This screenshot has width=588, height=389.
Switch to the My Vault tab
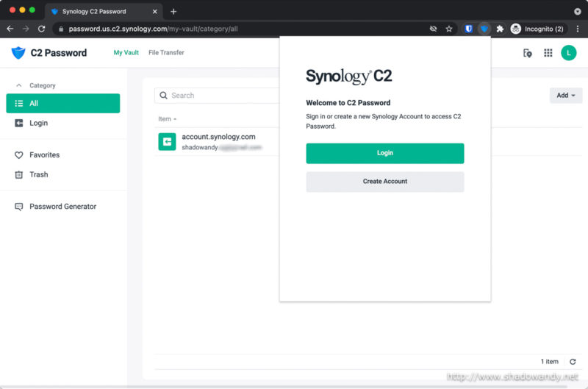coord(126,52)
